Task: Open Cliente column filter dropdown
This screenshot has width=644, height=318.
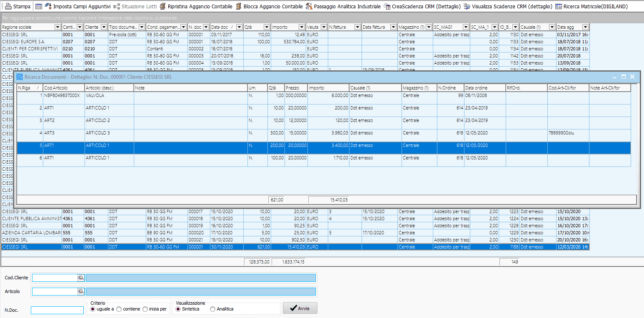Action: pos(103,27)
